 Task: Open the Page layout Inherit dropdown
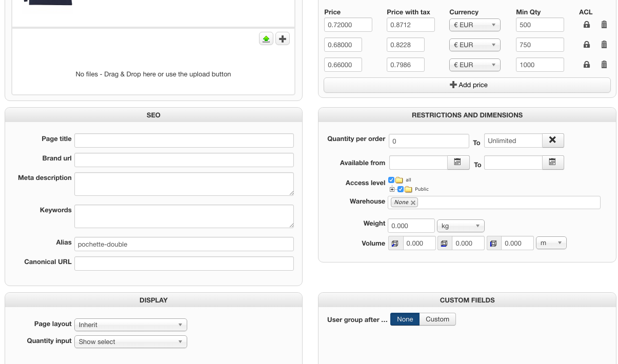131,325
